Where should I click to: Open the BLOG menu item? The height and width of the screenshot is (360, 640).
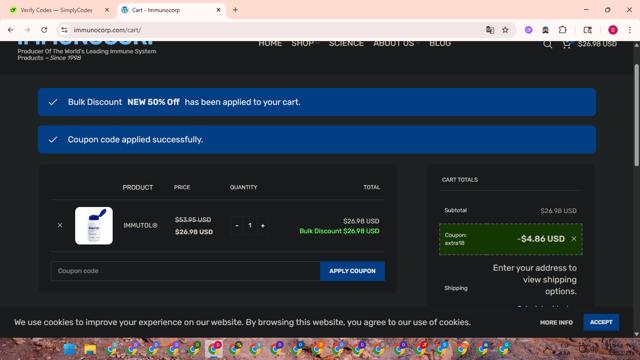[x=440, y=43]
